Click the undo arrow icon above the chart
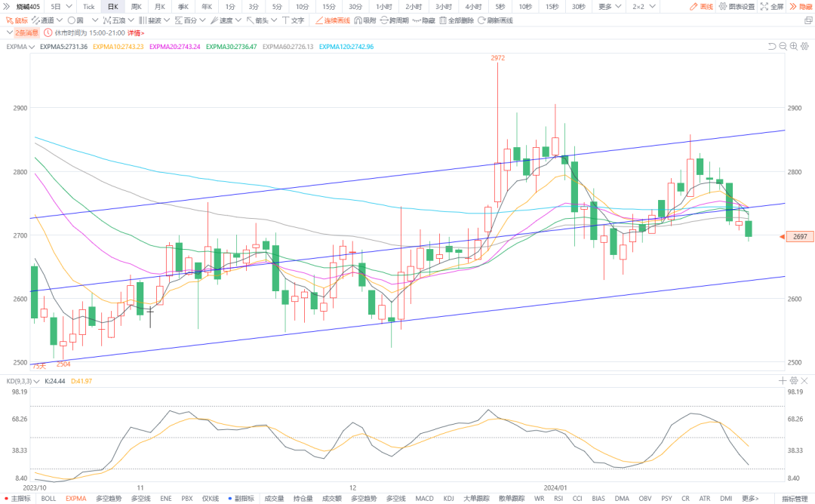This screenshot has height=504, width=815. 772,46
